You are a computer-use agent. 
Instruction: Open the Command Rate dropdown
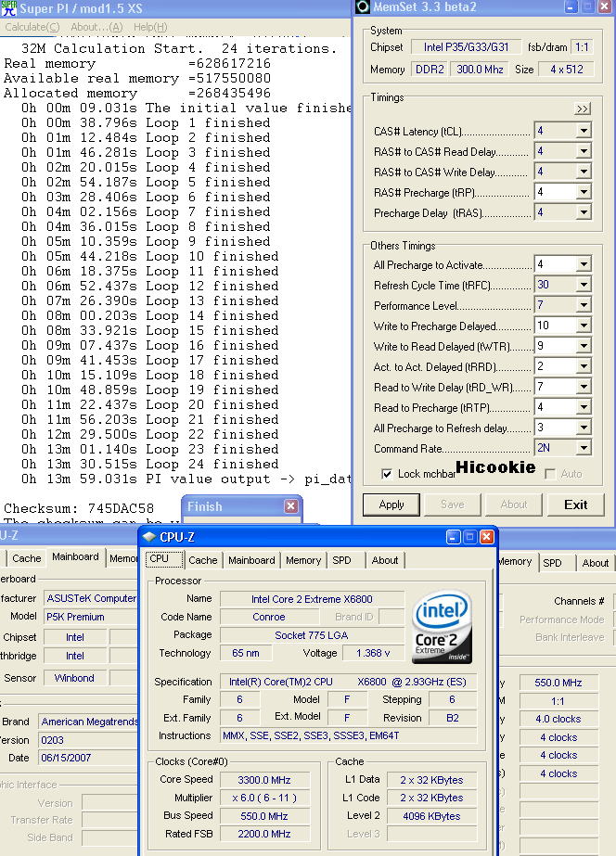point(583,448)
